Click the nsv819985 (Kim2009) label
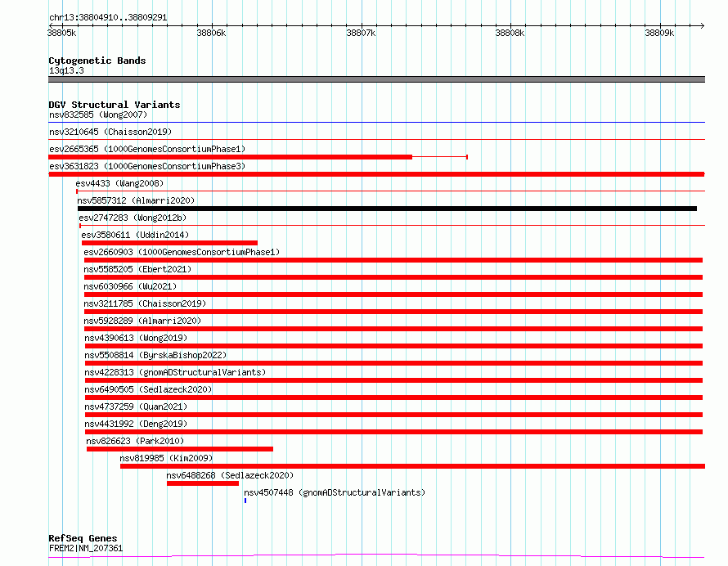The image size is (728, 566). pyautogui.click(x=166, y=458)
